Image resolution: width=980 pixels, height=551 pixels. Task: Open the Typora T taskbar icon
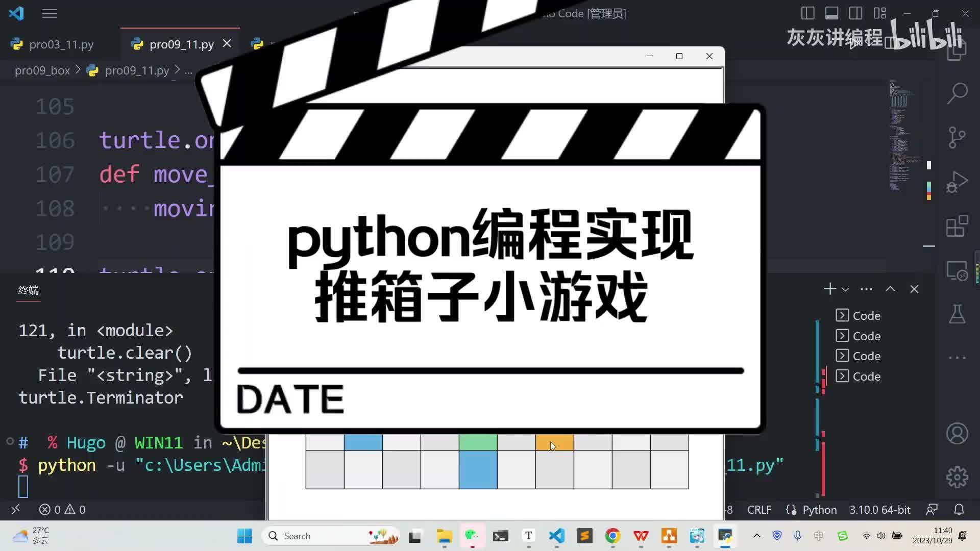[528, 536]
